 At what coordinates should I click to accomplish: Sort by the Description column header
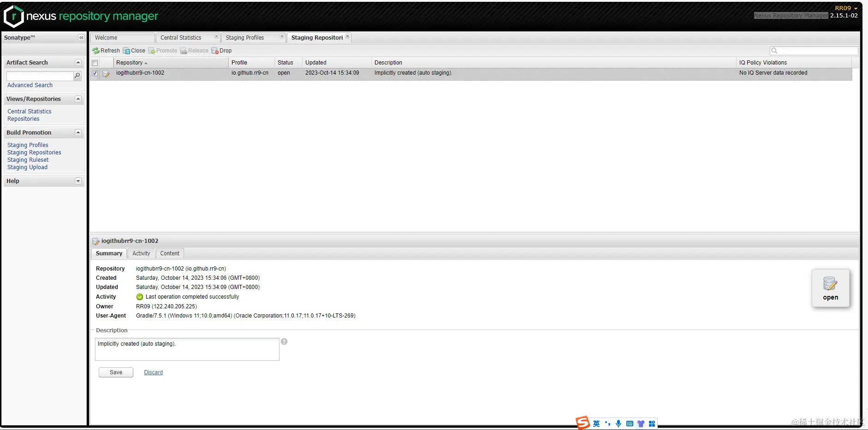pyautogui.click(x=554, y=63)
